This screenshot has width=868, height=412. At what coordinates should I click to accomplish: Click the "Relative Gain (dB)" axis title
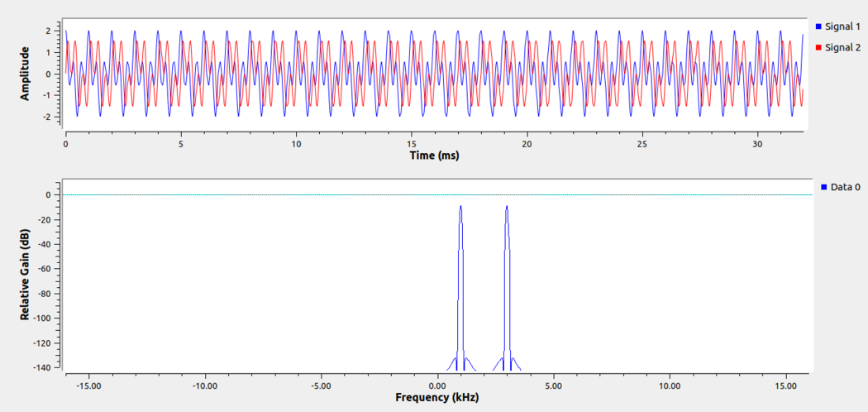25,273
